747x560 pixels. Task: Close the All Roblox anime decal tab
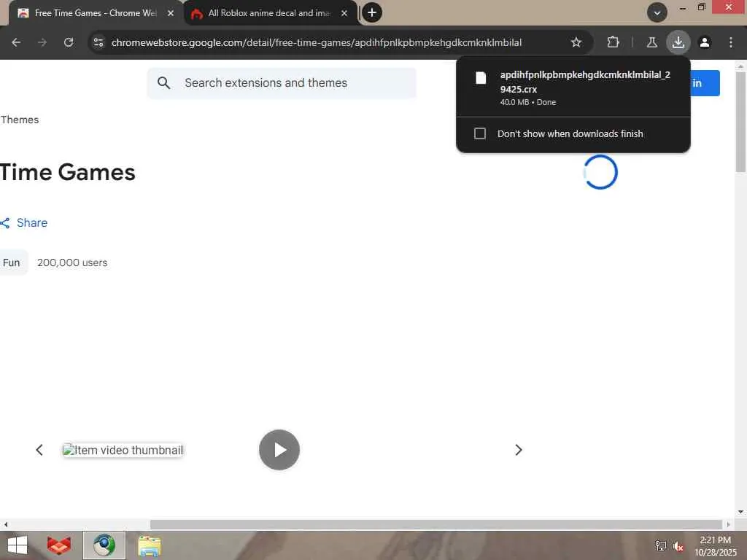click(x=344, y=13)
